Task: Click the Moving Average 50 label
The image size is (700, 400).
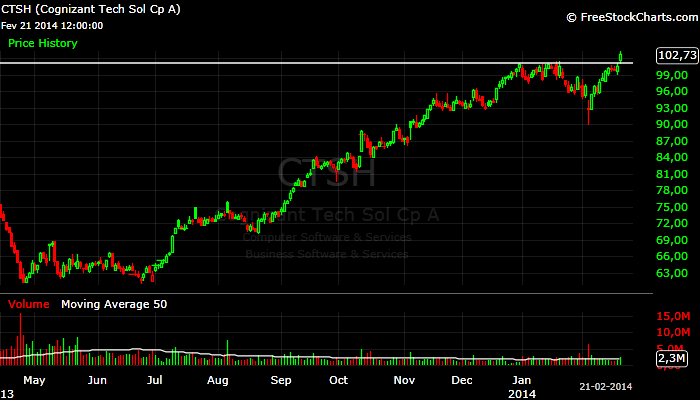Action: point(114,304)
